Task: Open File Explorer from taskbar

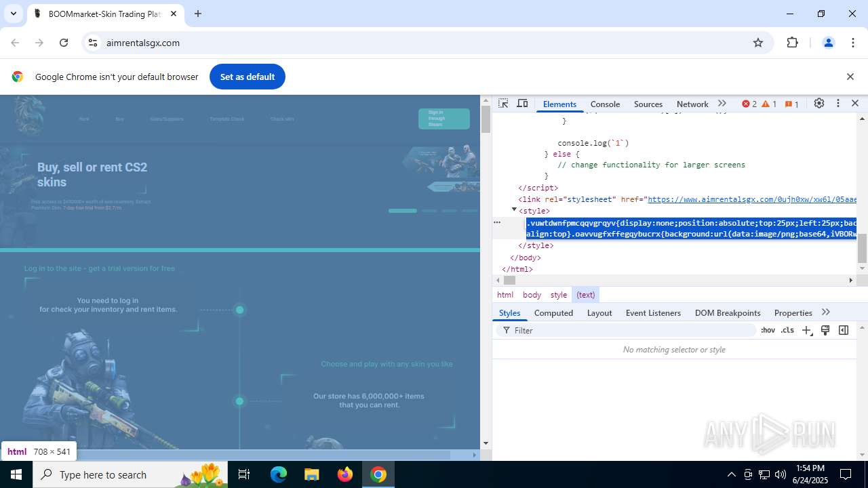Action: 311,474
